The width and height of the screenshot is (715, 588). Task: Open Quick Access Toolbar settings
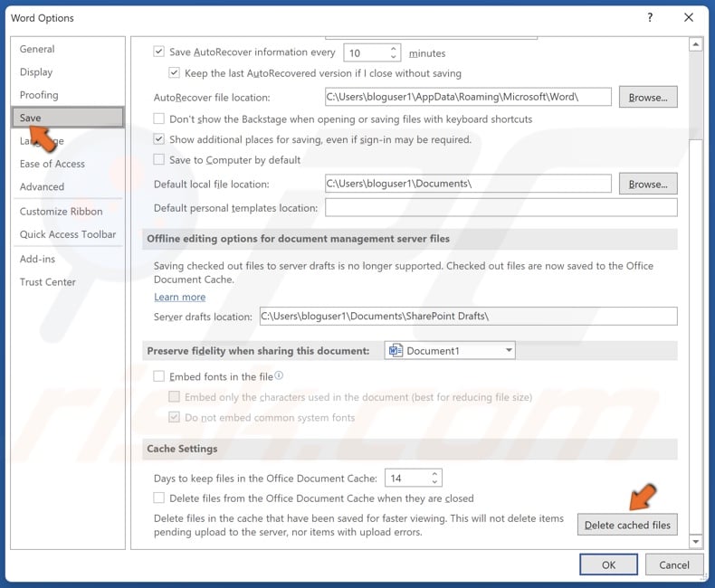(x=68, y=234)
